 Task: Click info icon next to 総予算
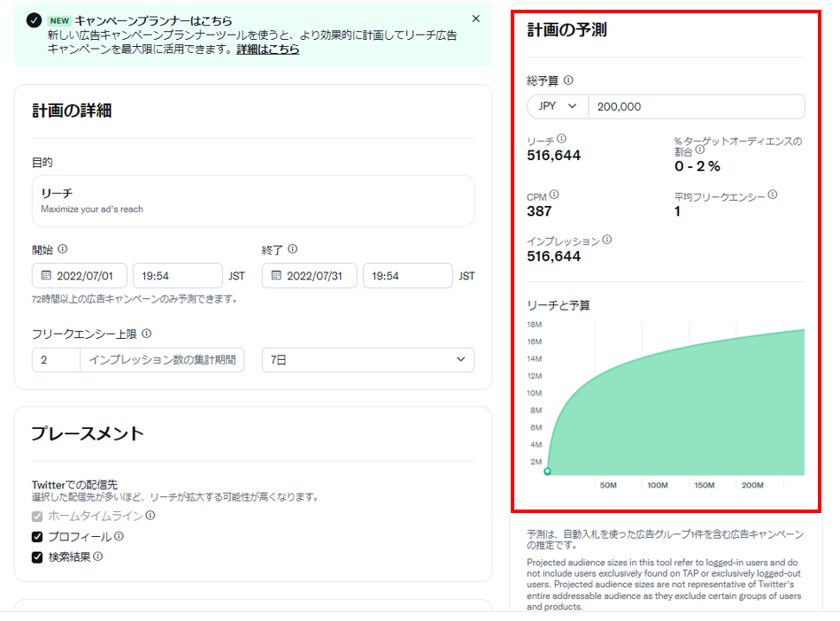click(568, 80)
